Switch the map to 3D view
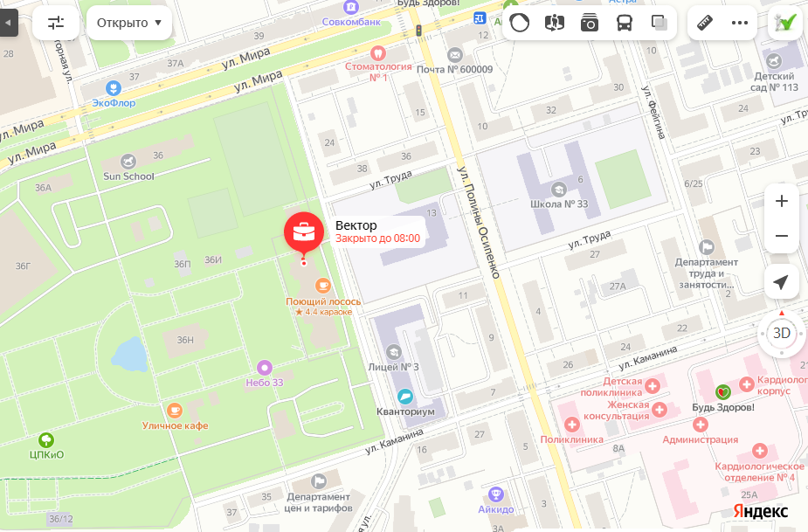The width and height of the screenshot is (808, 532). [782, 333]
